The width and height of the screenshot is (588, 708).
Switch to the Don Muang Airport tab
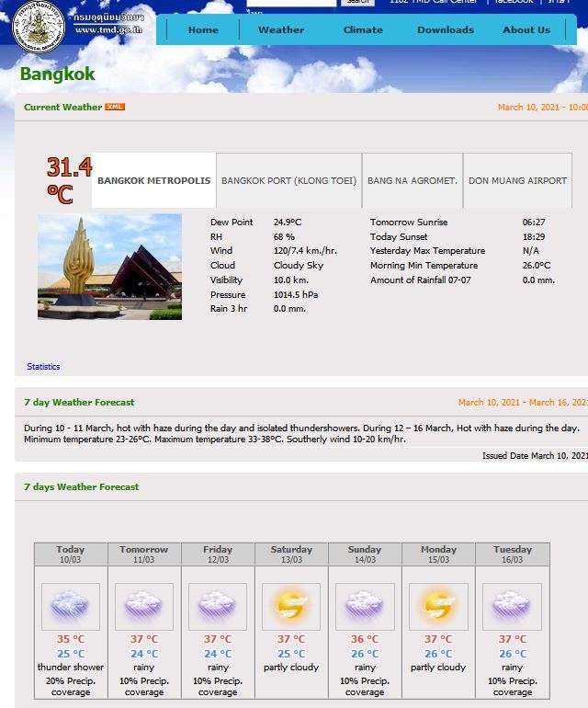click(x=517, y=180)
